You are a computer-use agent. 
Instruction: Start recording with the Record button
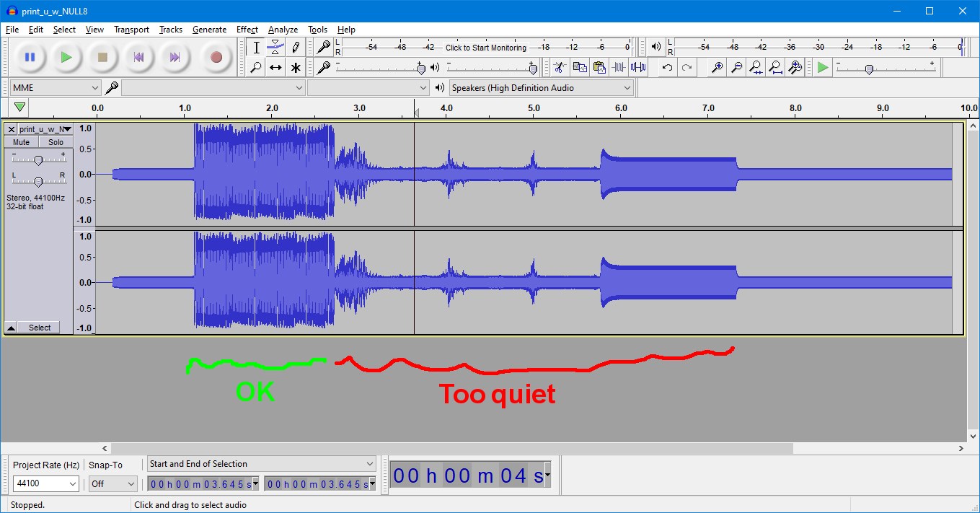(x=216, y=57)
